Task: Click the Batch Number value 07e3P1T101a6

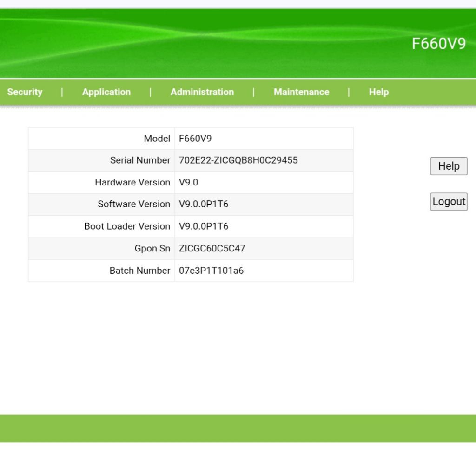Action: click(211, 271)
